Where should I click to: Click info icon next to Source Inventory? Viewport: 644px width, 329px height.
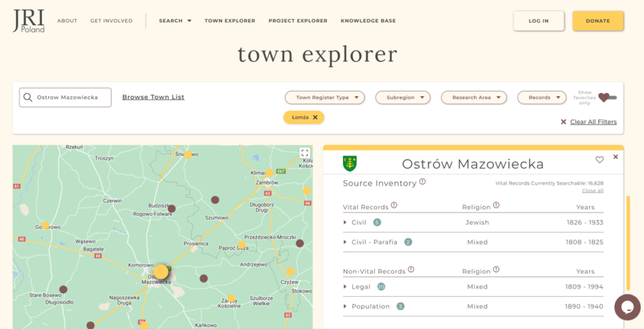[x=423, y=182]
